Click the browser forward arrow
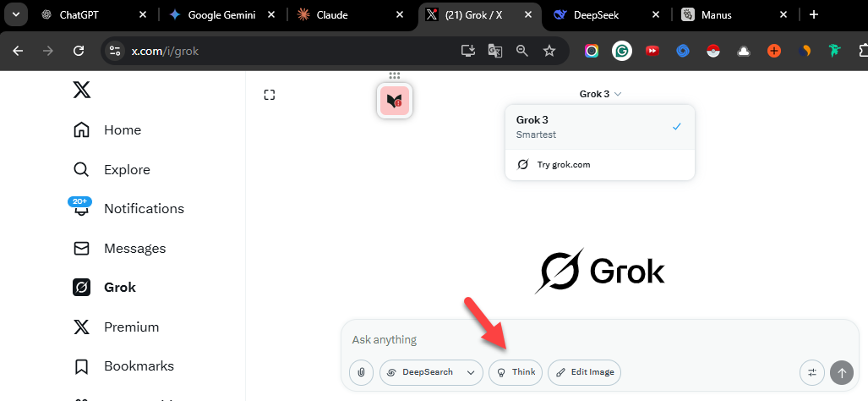Viewport: 868px width, 401px height. [48, 51]
